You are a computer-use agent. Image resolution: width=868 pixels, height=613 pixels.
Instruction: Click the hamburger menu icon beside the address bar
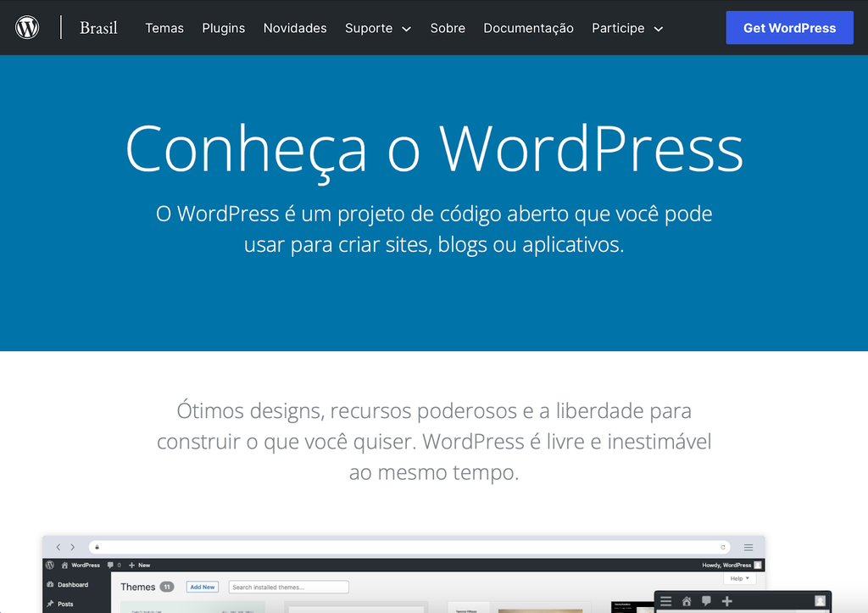click(747, 547)
